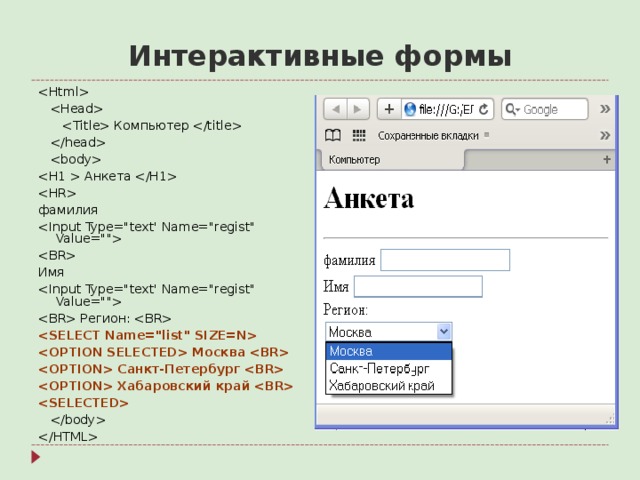Screen dimensions: 640x480
Task: Click the slide title Интерактивные формы
Action: click(x=320, y=56)
